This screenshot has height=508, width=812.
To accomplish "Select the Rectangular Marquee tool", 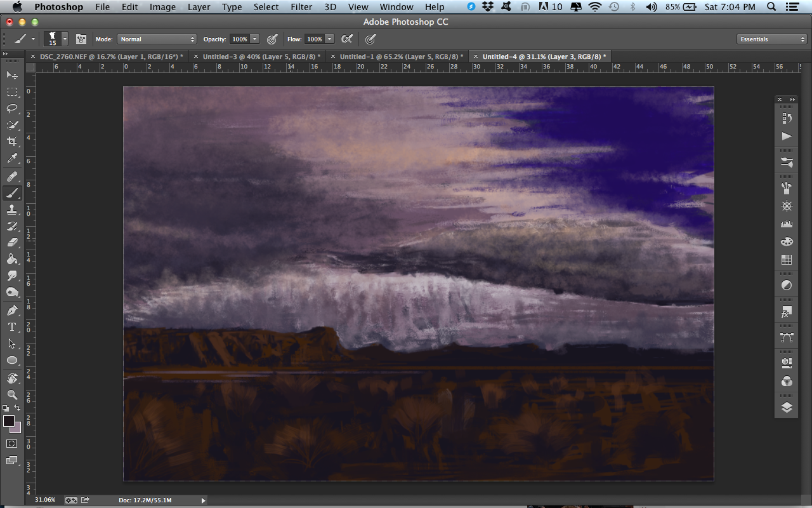I will coord(12,92).
